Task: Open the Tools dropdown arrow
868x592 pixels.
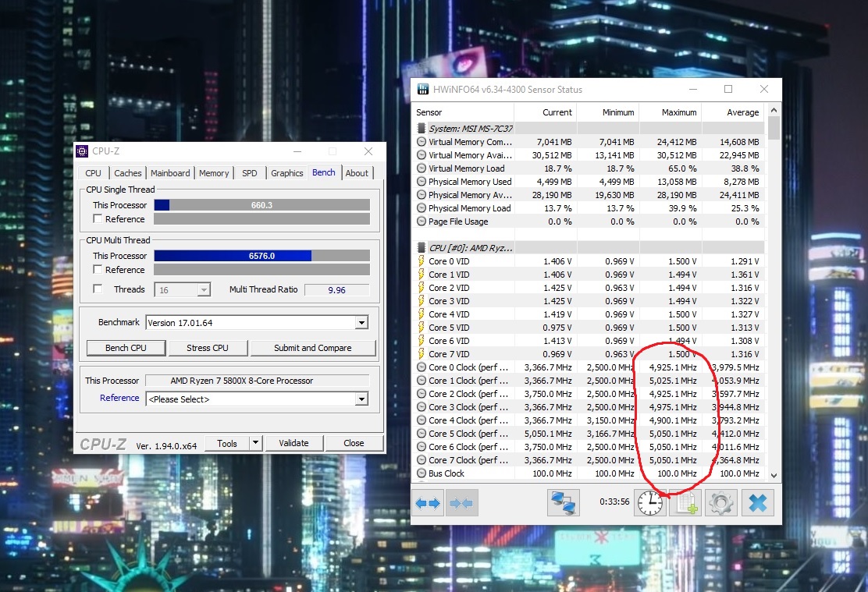Action: 254,443
